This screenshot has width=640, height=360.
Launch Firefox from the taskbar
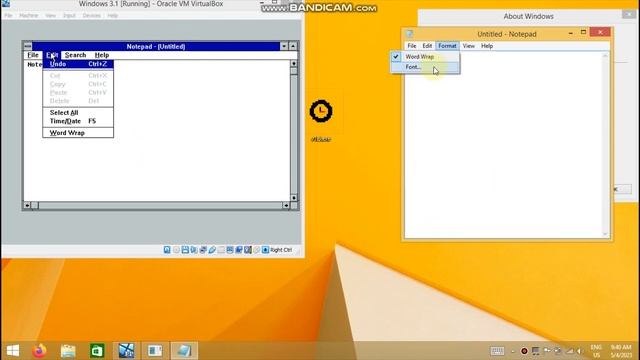click(40, 351)
